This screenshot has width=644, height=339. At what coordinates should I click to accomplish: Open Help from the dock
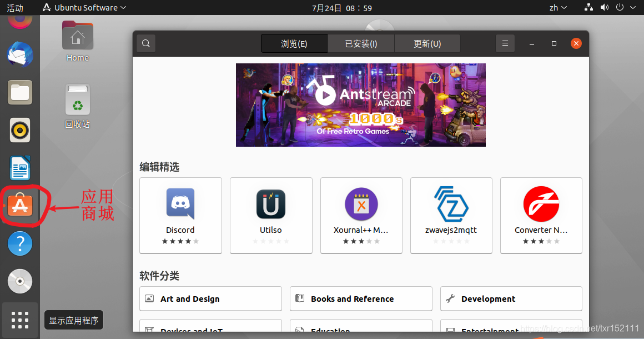click(x=20, y=243)
